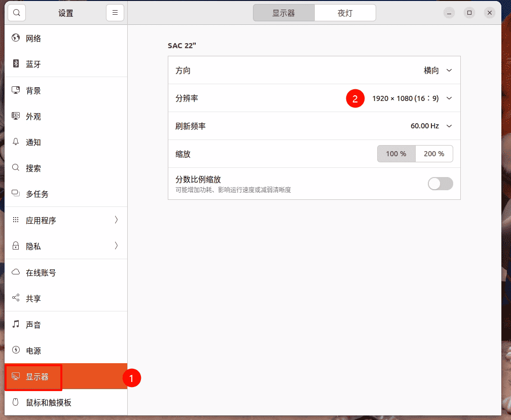Screen dimensions: 511x420
Task: Click the appearance icon beside 外观
Action: coord(16,116)
